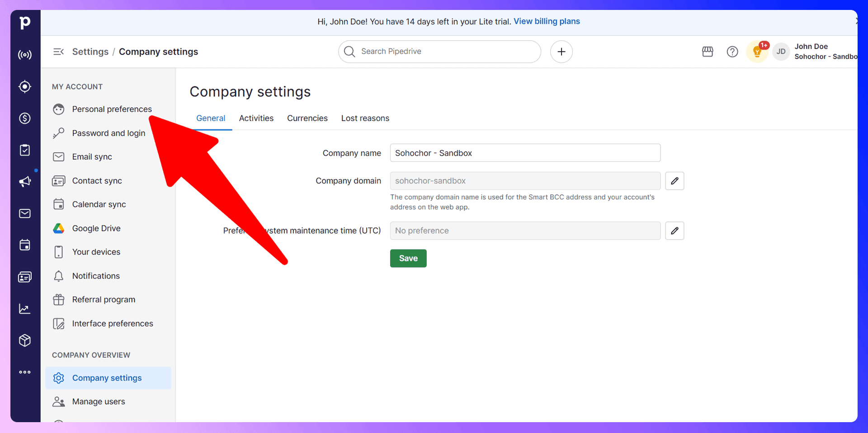Switch to the Lost reasons tab

click(365, 118)
